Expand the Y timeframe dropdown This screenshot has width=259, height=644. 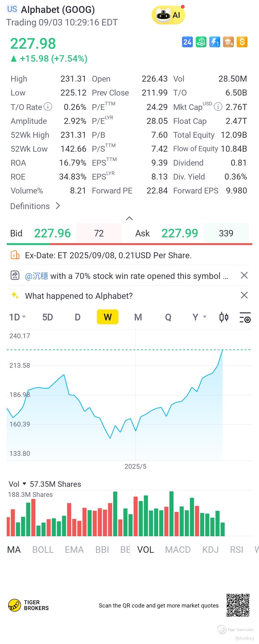coord(199,317)
